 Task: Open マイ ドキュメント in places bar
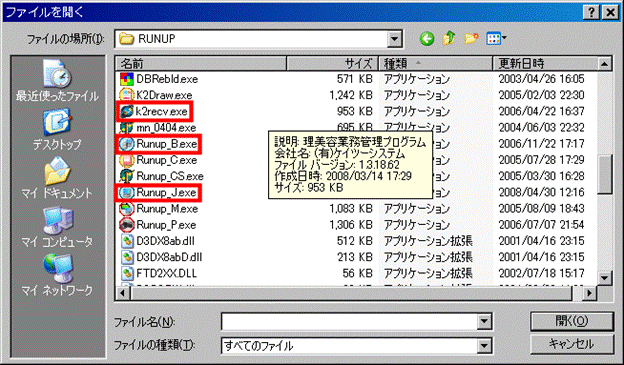point(57,178)
